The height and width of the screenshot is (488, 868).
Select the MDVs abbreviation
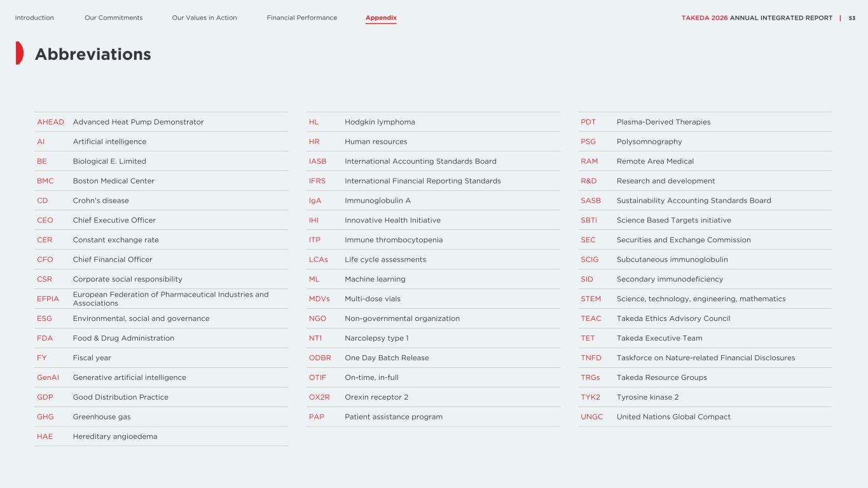coord(319,299)
